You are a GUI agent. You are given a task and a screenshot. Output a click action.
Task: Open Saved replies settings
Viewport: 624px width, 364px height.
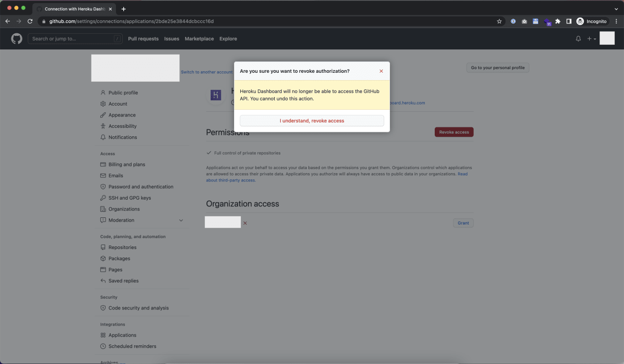pyautogui.click(x=124, y=281)
